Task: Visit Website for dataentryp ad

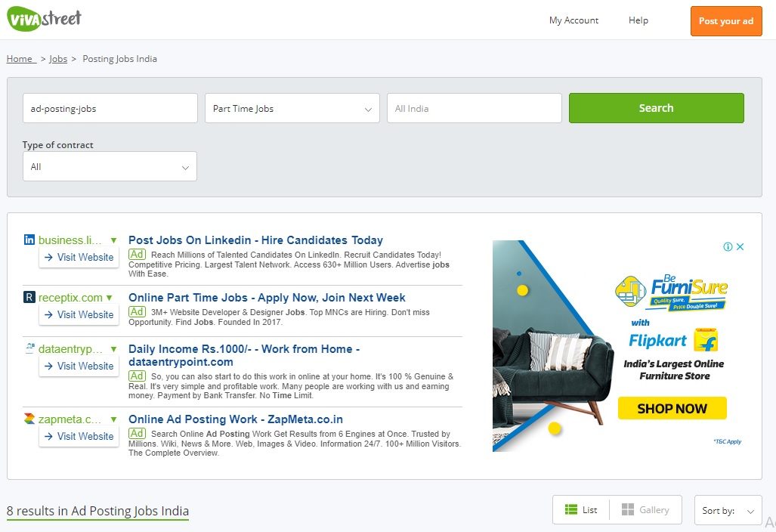Action: click(x=79, y=367)
